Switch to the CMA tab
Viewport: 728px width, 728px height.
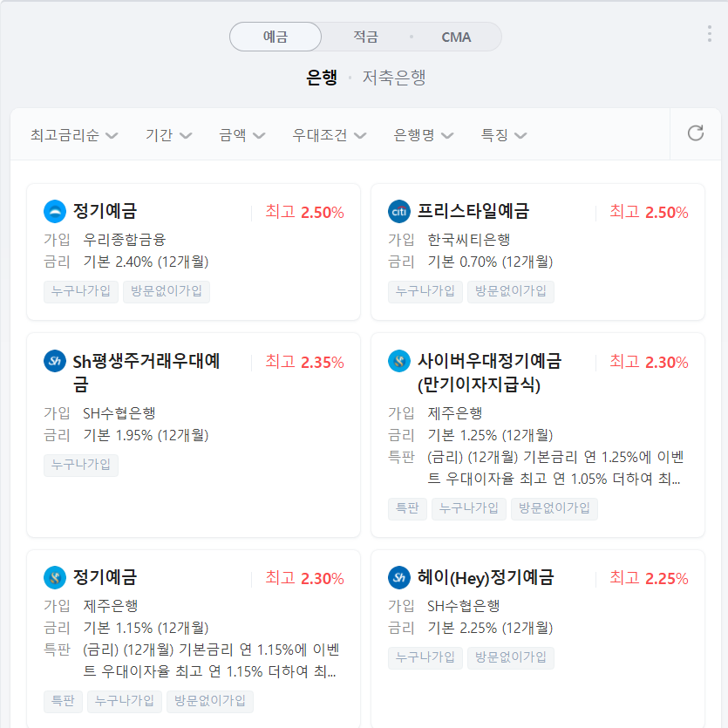[x=456, y=37]
